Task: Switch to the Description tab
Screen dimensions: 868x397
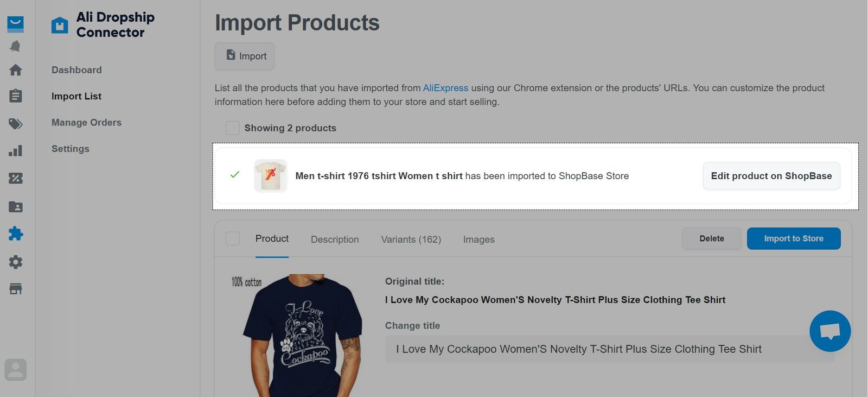Action: point(335,240)
